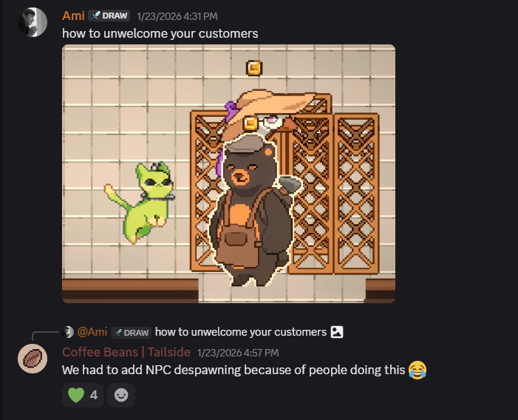518x420 pixels.
Task: Click the username Coffee Beans | Tailside
Action: [x=126, y=352]
